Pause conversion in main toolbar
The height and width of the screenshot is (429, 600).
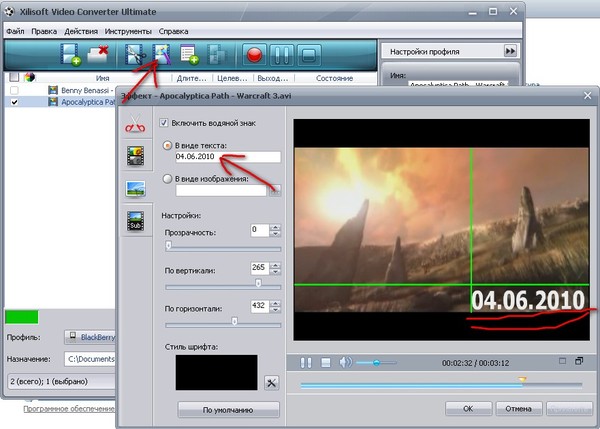[282, 55]
